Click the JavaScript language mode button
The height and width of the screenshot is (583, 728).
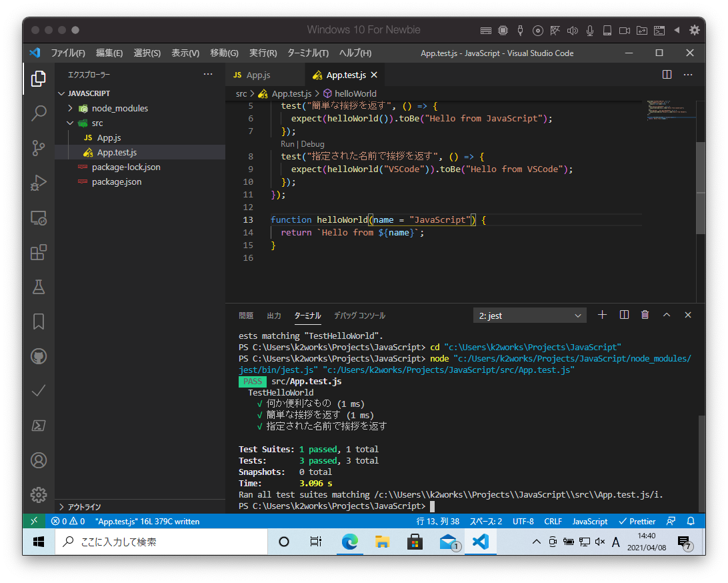pos(589,521)
